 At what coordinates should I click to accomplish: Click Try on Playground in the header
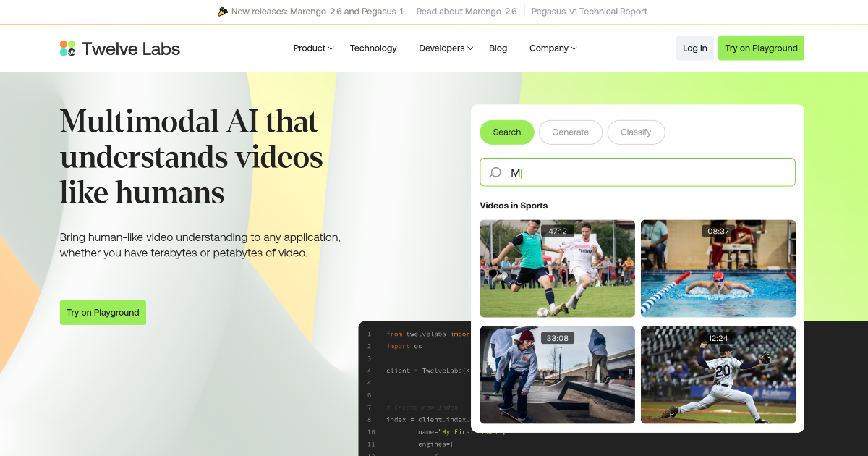[761, 48]
